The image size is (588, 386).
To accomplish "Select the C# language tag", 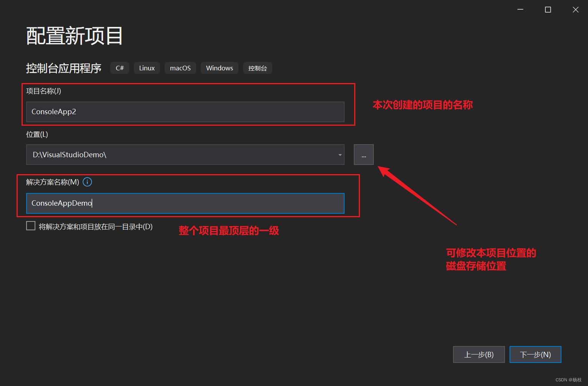I will 120,68.
